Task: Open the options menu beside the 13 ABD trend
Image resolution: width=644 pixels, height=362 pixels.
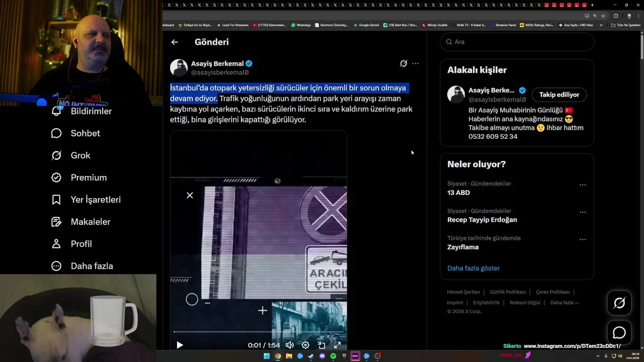Action: [583, 185]
